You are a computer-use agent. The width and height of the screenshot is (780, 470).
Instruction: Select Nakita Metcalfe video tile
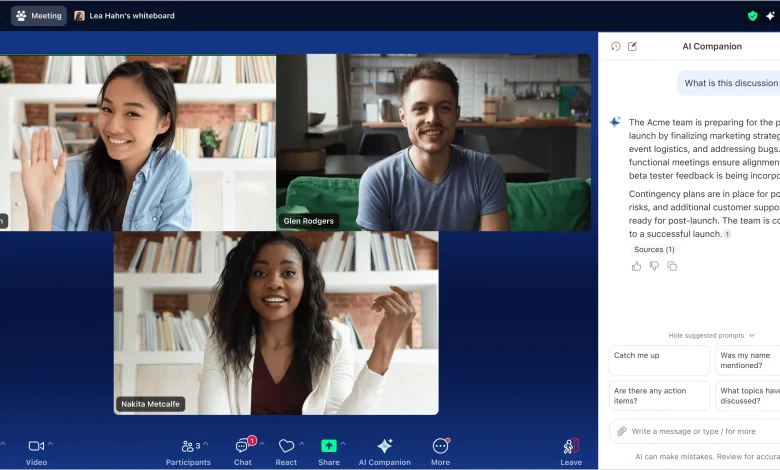[x=276, y=323]
